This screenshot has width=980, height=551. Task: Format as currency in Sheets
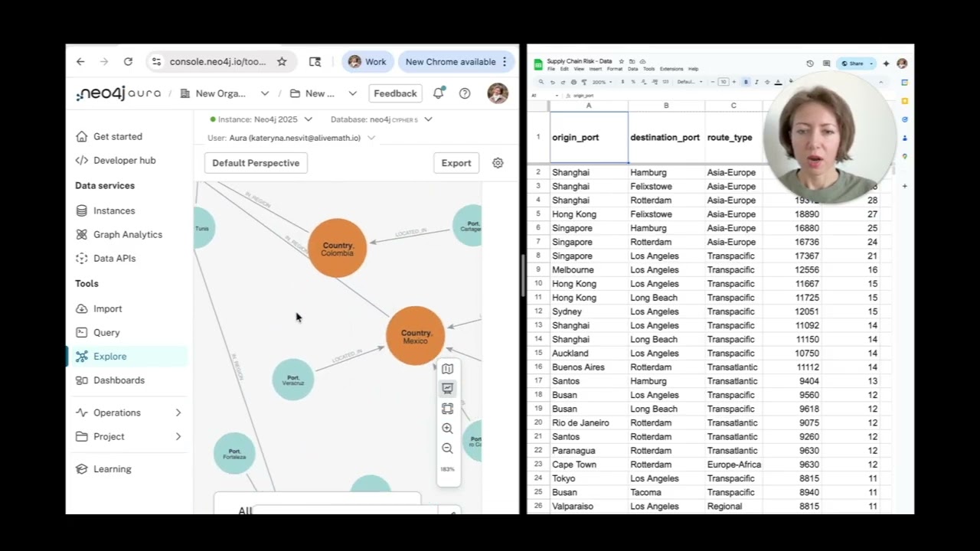[x=622, y=82]
